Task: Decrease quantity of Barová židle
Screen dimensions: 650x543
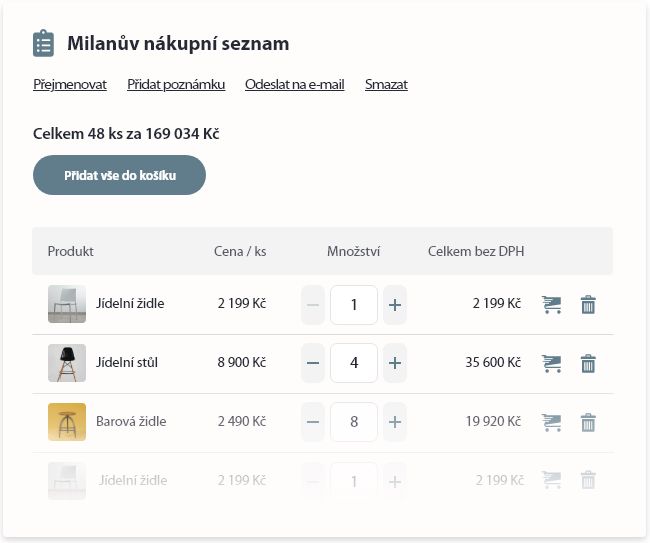Action: click(x=313, y=422)
